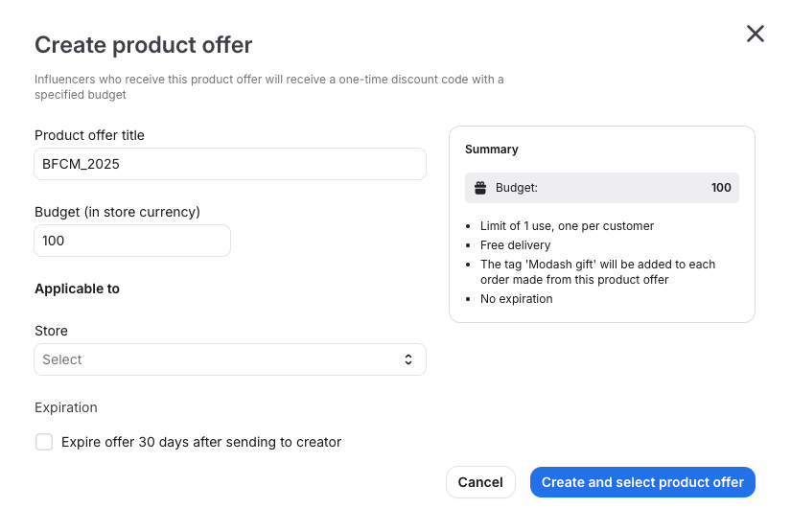The height and width of the screenshot is (532, 791).
Task: Click the 'Expire offer 30 days' label text
Action: point(201,442)
